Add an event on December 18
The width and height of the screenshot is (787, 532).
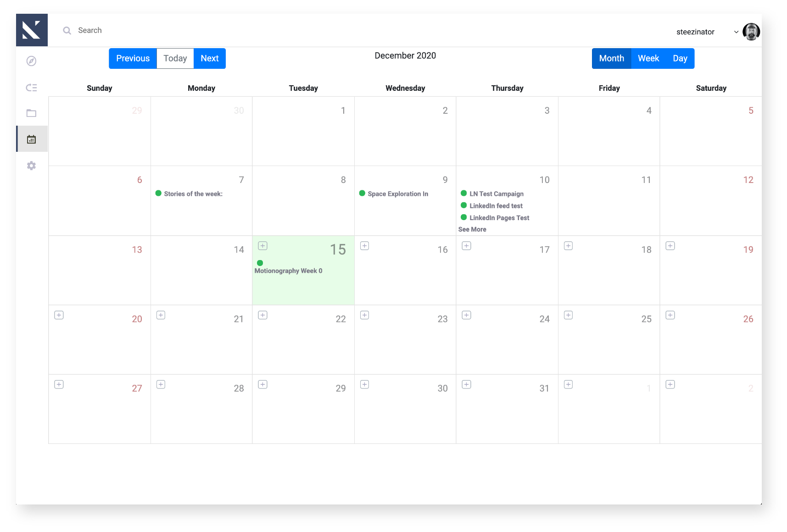569,246
